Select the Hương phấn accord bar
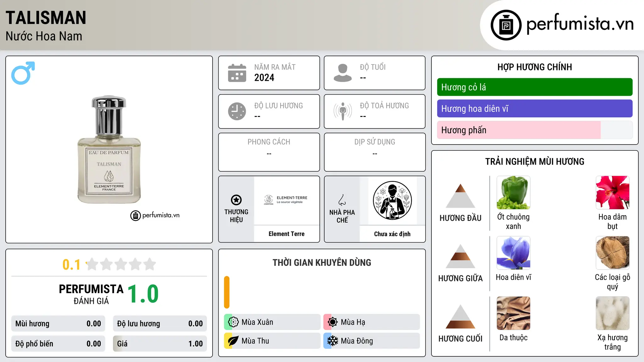The height and width of the screenshot is (362, 644). (x=535, y=130)
